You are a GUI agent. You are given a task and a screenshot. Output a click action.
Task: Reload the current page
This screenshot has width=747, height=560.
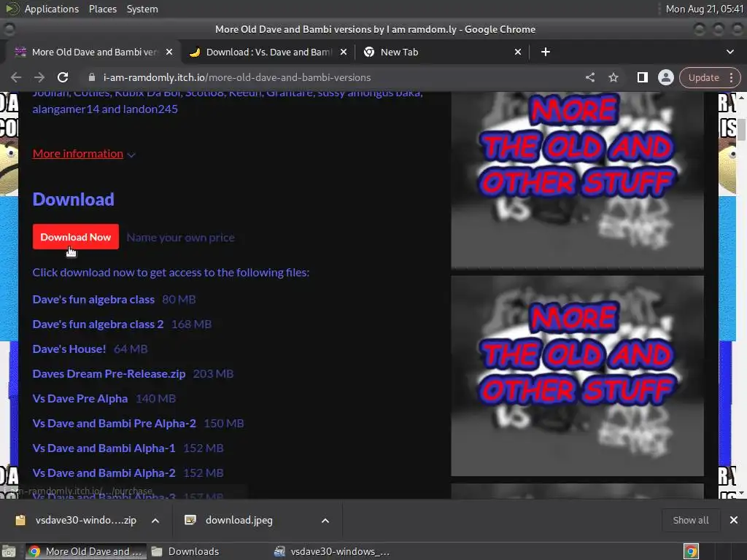pos(63,77)
